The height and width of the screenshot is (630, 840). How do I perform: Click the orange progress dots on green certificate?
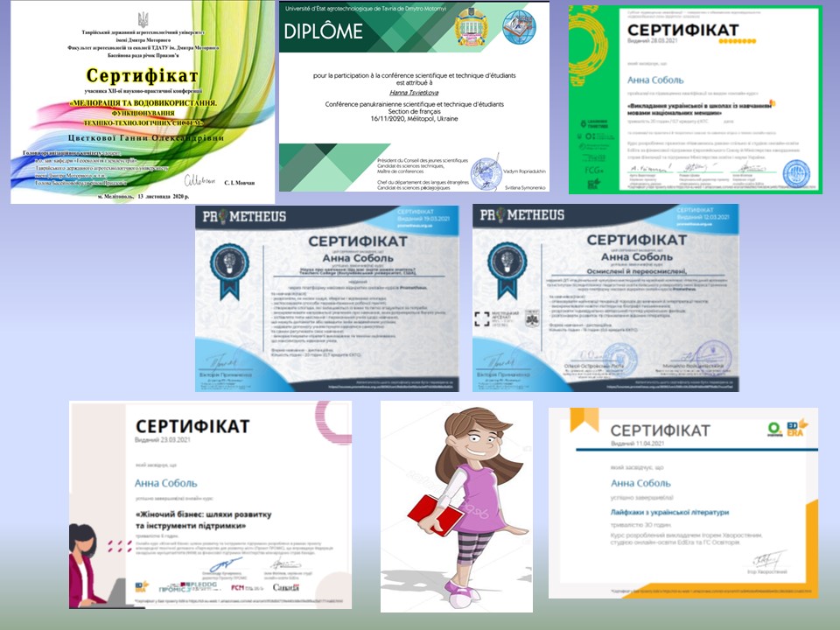735,40
